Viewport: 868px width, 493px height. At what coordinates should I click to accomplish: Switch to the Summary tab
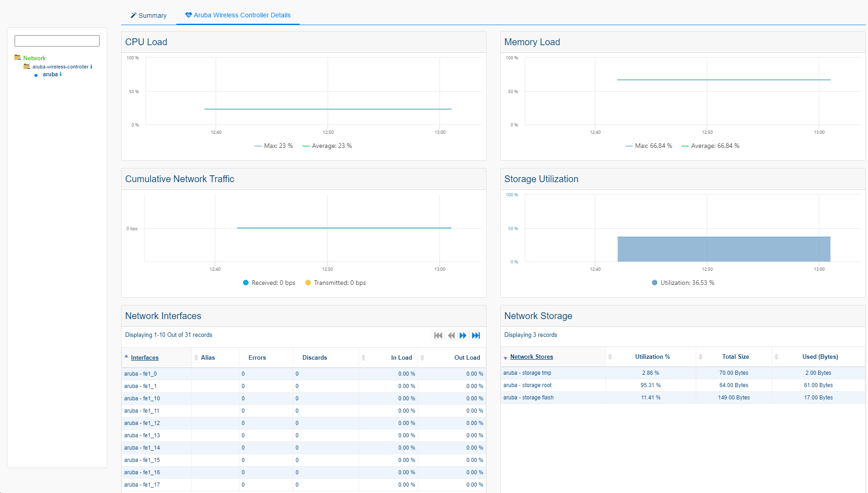[x=148, y=16]
